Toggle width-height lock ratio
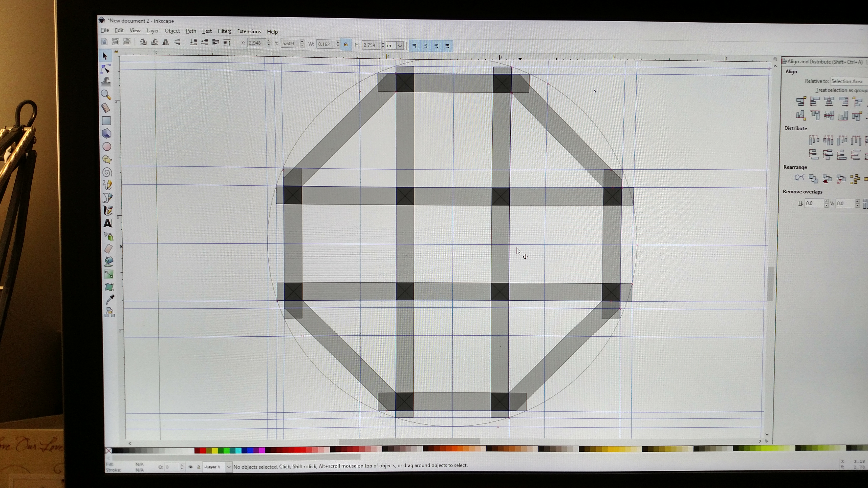Image resolution: width=868 pixels, height=488 pixels. pos(346,44)
